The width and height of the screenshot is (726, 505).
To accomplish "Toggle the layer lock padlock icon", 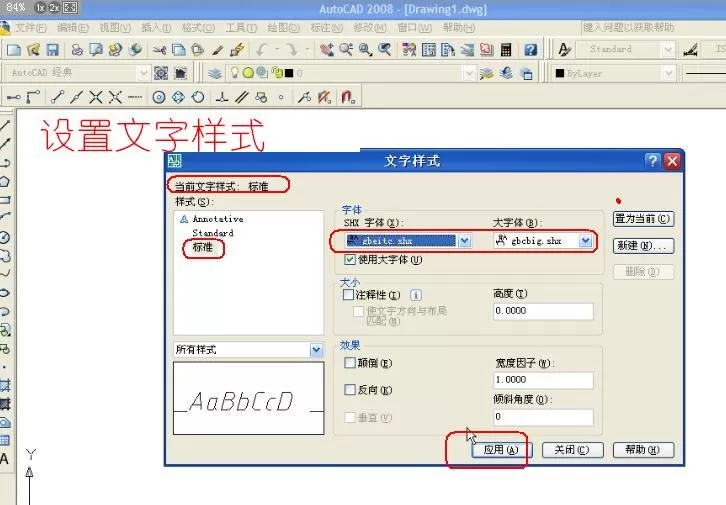I will [277, 73].
